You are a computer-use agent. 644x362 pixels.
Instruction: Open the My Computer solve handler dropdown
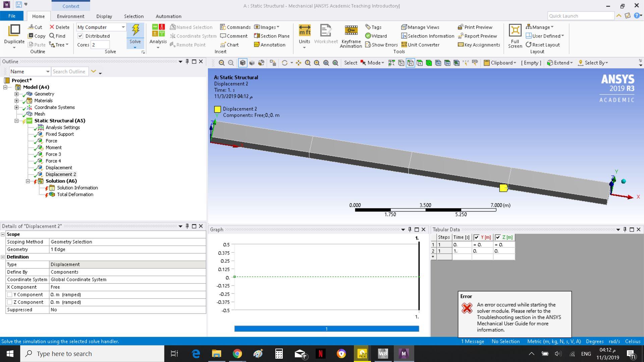[123, 27]
